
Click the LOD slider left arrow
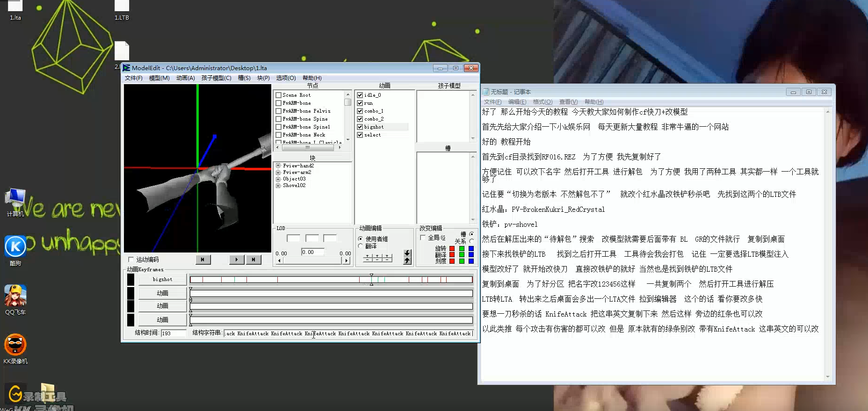pos(279,261)
